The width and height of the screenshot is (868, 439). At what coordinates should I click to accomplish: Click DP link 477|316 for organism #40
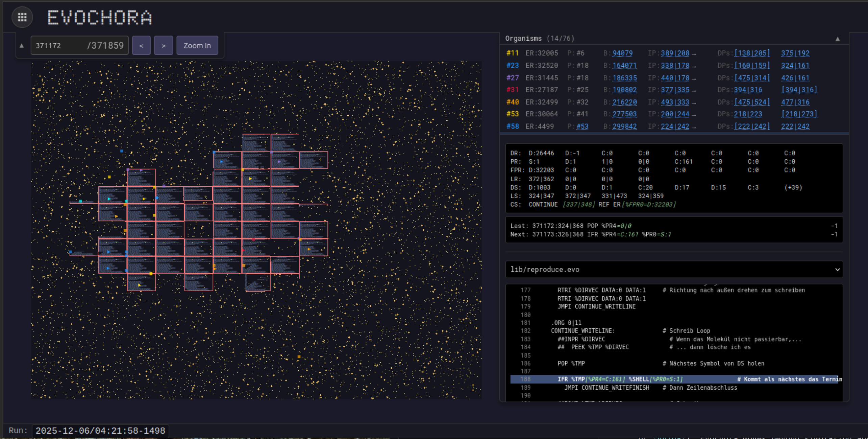click(x=795, y=102)
